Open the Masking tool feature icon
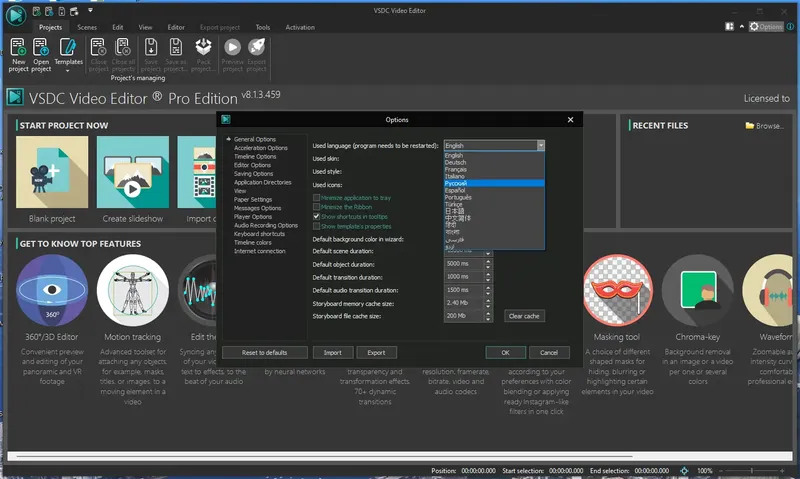800x479 pixels. 617,290
